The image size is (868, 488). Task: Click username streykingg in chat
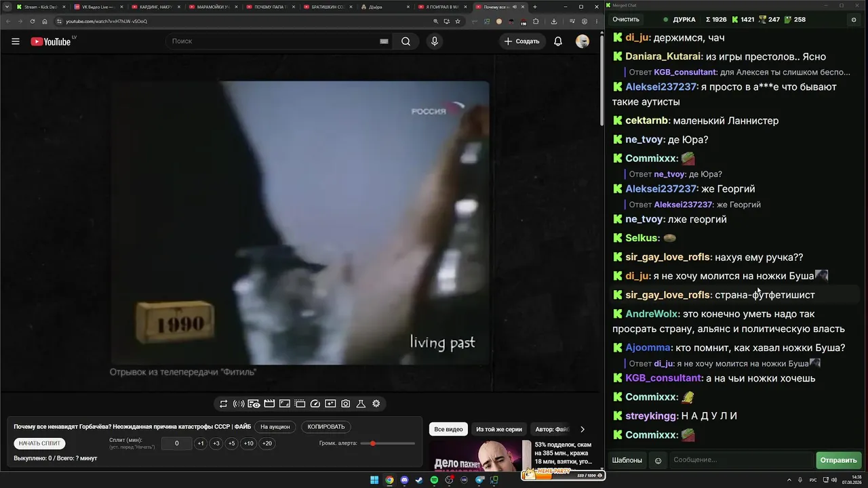tap(652, 416)
